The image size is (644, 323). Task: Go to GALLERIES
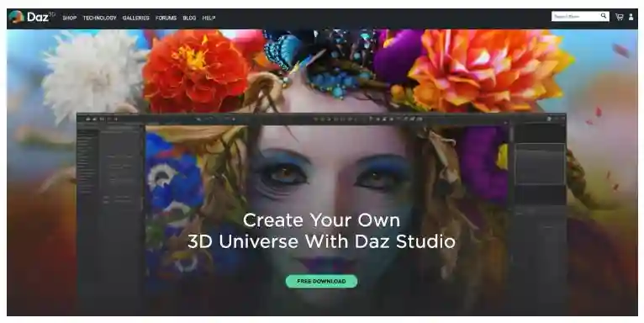(x=135, y=18)
